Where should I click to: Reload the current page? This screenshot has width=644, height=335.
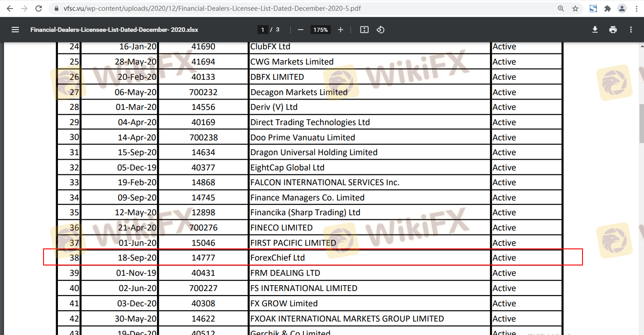39,9
